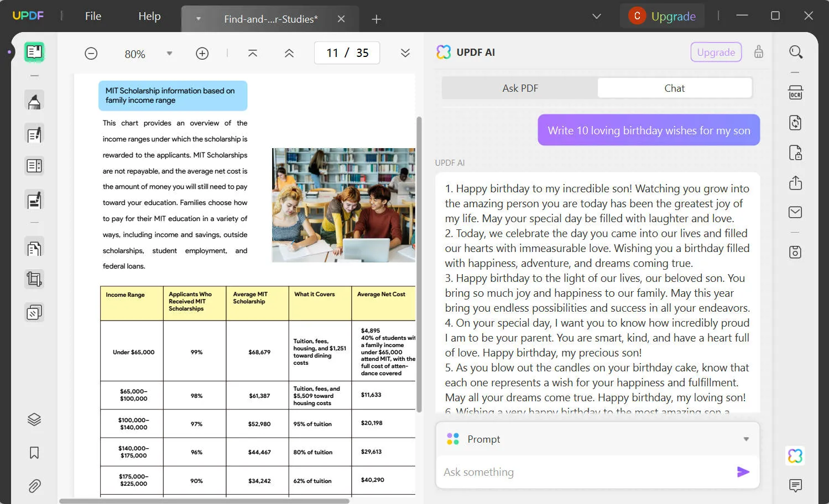The height and width of the screenshot is (504, 829).
Task: Send the message with purple arrow
Action: point(743,472)
